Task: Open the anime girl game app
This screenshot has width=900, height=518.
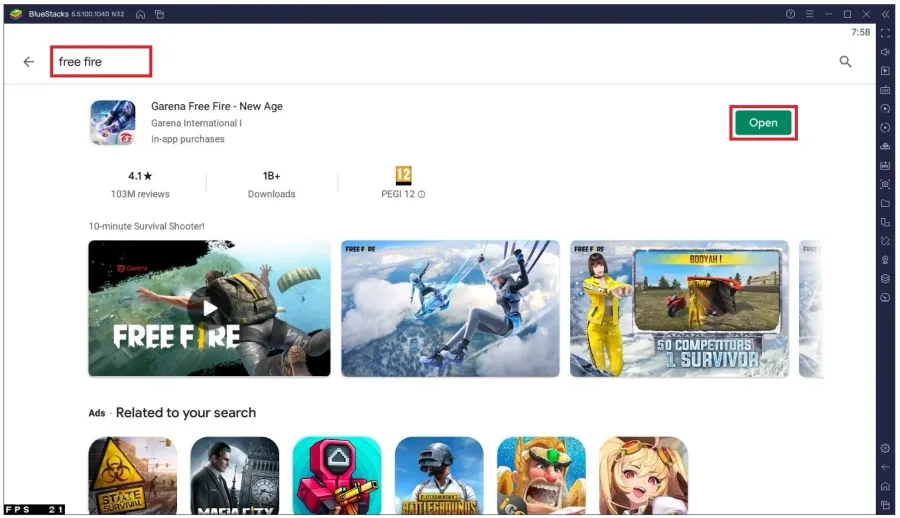Action: [x=643, y=476]
